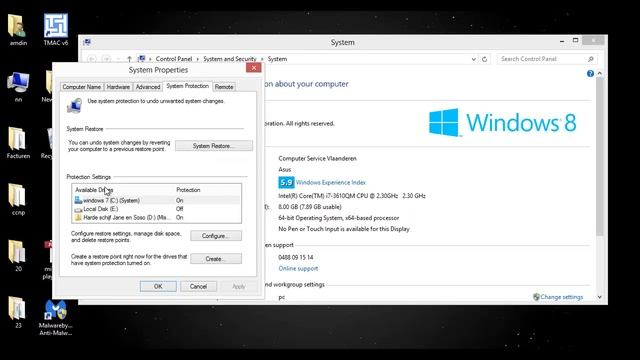640x360 pixels.
Task: Click Create... restore point button
Action: [216, 259]
